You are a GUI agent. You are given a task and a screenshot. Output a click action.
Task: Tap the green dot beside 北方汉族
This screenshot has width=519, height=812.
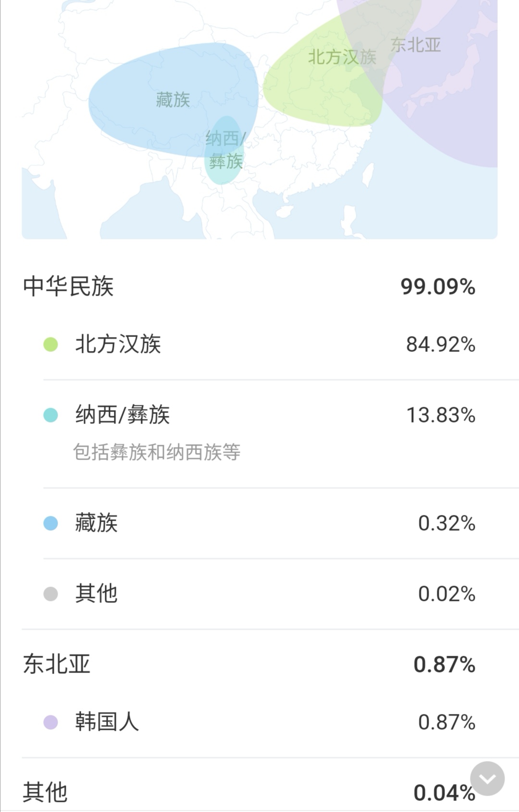click(50, 345)
